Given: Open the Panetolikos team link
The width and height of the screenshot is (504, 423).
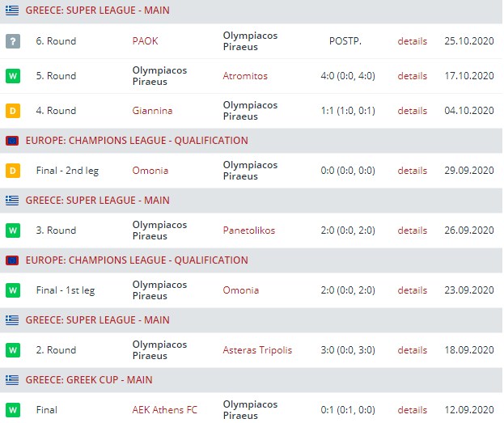Looking at the screenshot, I should pos(248,231).
